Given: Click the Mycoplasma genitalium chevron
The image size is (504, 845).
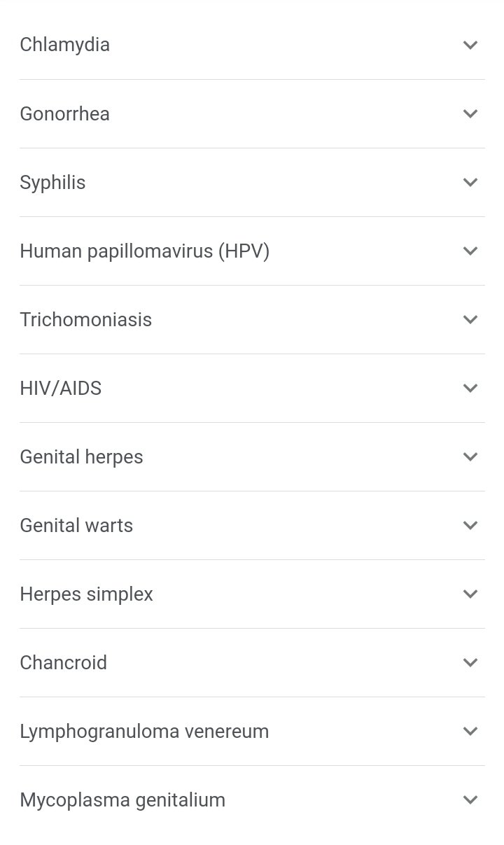Looking at the screenshot, I should pos(470,799).
